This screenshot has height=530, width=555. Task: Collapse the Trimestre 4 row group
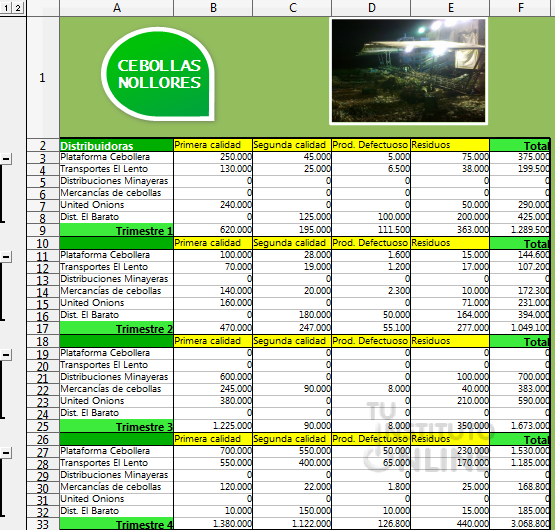(x=6, y=453)
